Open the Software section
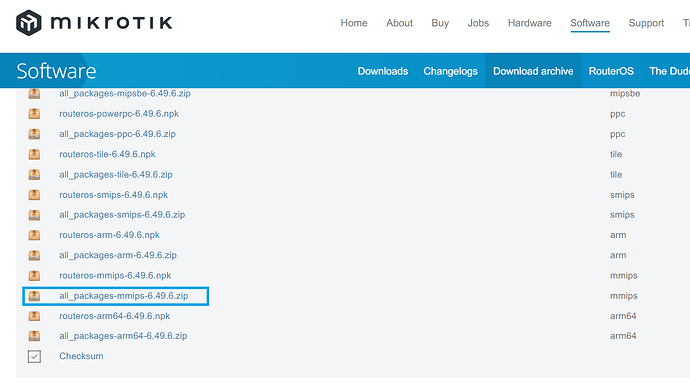This screenshot has width=690, height=384. pyautogui.click(x=590, y=23)
